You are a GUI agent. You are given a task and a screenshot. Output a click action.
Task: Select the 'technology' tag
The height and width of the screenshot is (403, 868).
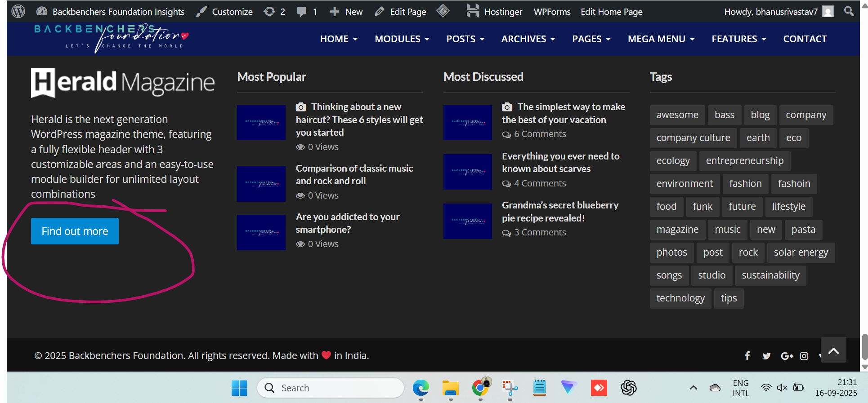click(x=680, y=298)
